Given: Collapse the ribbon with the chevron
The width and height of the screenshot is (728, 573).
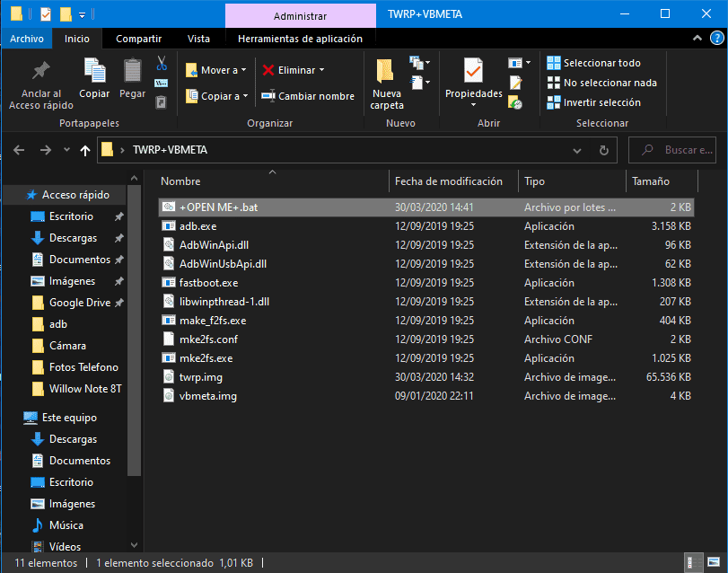Looking at the screenshot, I should 697,38.
